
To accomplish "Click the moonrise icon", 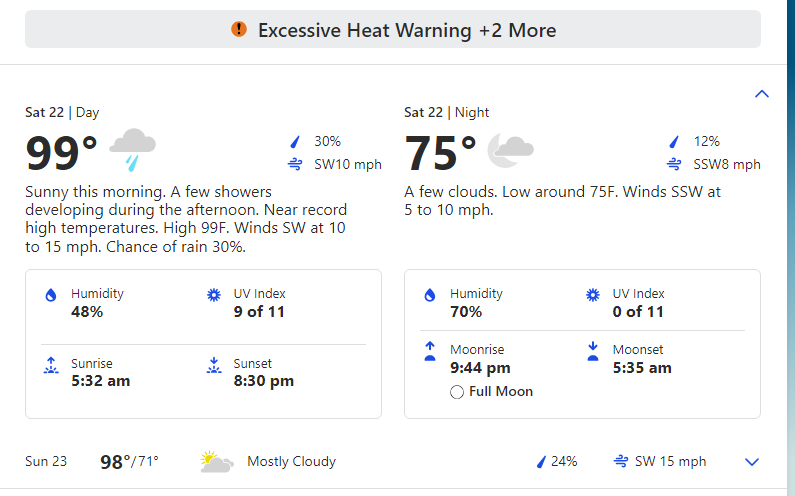I will click(430, 351).
